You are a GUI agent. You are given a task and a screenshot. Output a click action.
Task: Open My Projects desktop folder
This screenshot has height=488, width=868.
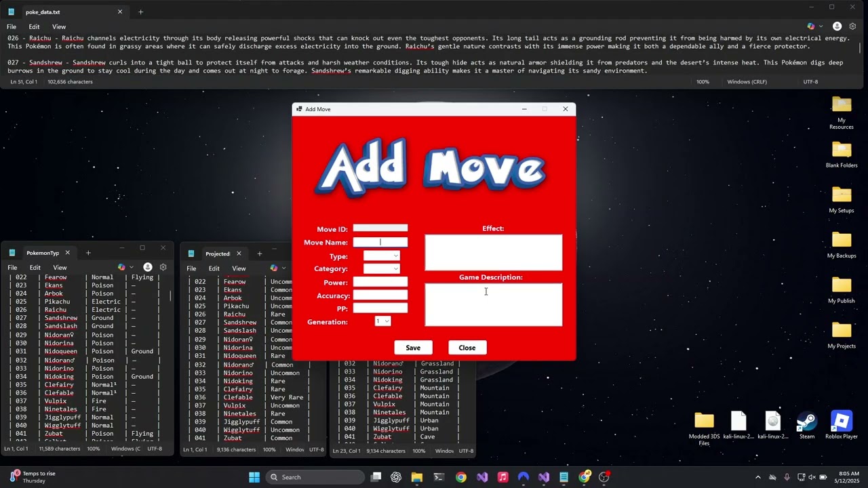click(842, 335)
